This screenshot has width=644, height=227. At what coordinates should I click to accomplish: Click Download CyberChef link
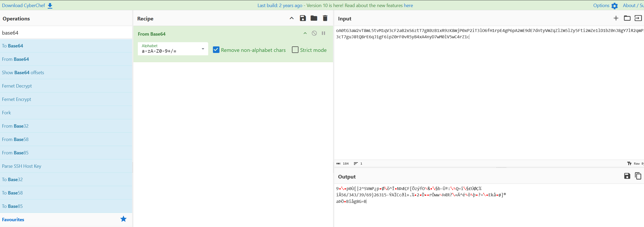click(x=27, y=6)
